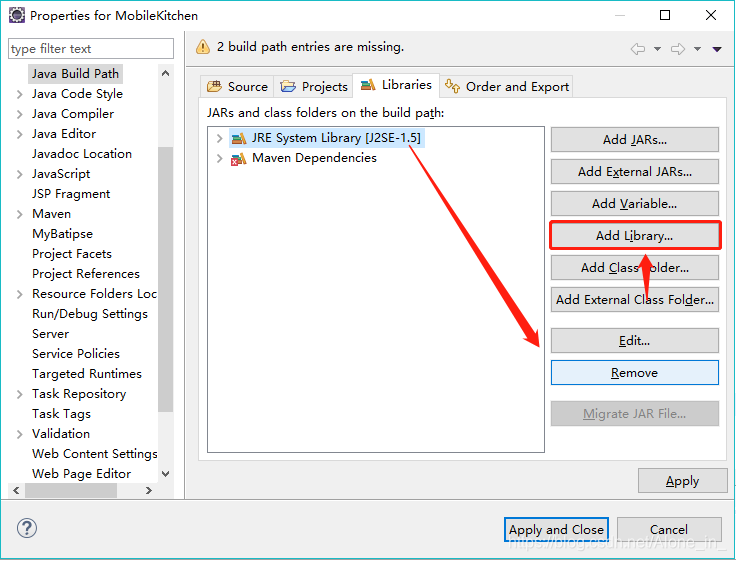Viewport: 736px width, 561px height.
Task: Switch to the Source tab
Action: click(x=237, y=86)
